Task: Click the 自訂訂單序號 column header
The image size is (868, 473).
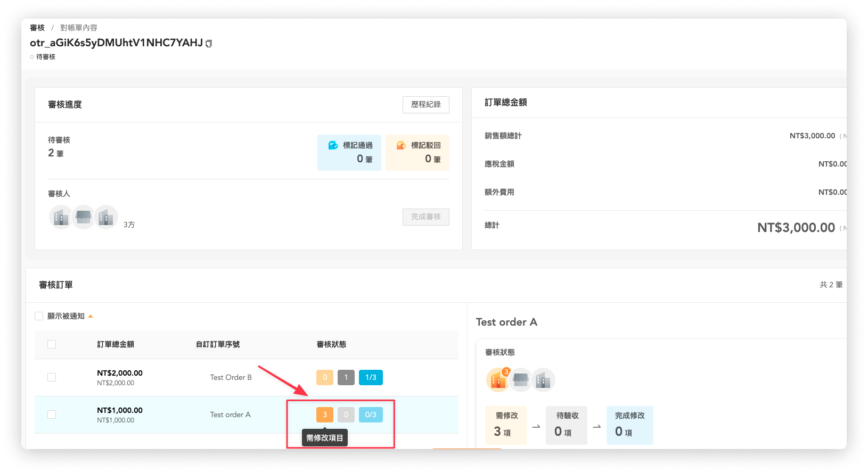Action: coord(218,344)
